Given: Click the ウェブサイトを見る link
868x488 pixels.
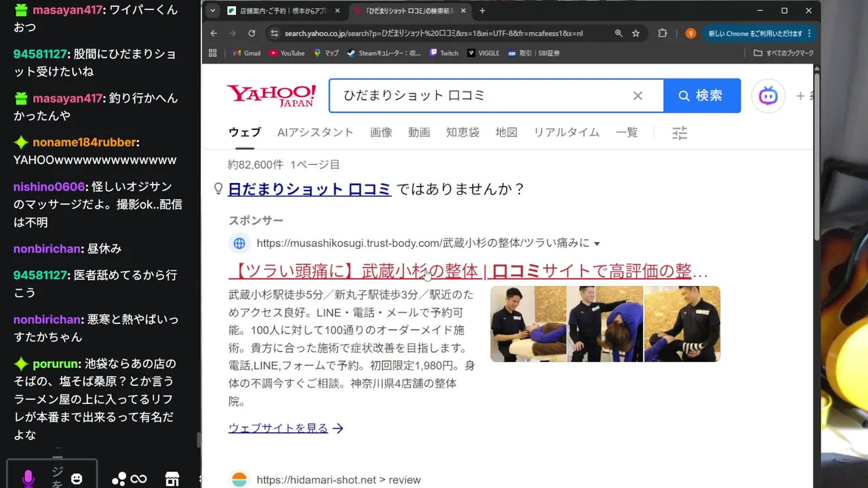Looking at the screenshot, I should [x=285, y=428].
